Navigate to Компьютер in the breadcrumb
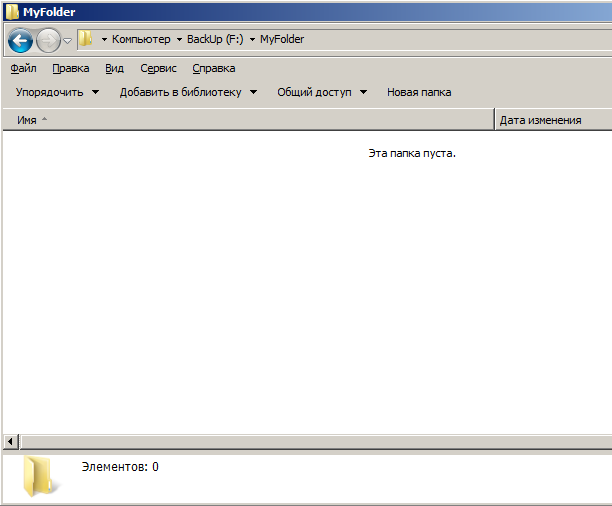Screen dimensions: 612x506 [141, 40]
